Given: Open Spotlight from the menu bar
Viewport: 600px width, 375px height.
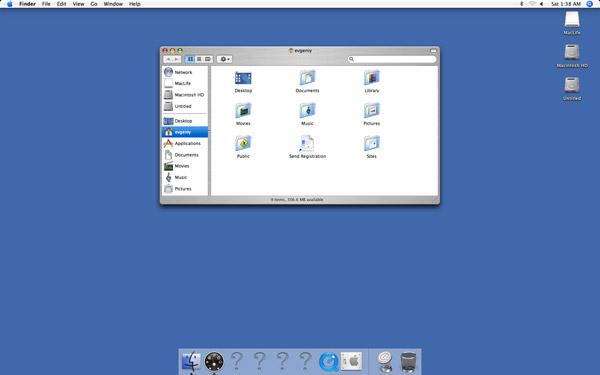Looking at the screenshot, I should click(x=590, y=4).
